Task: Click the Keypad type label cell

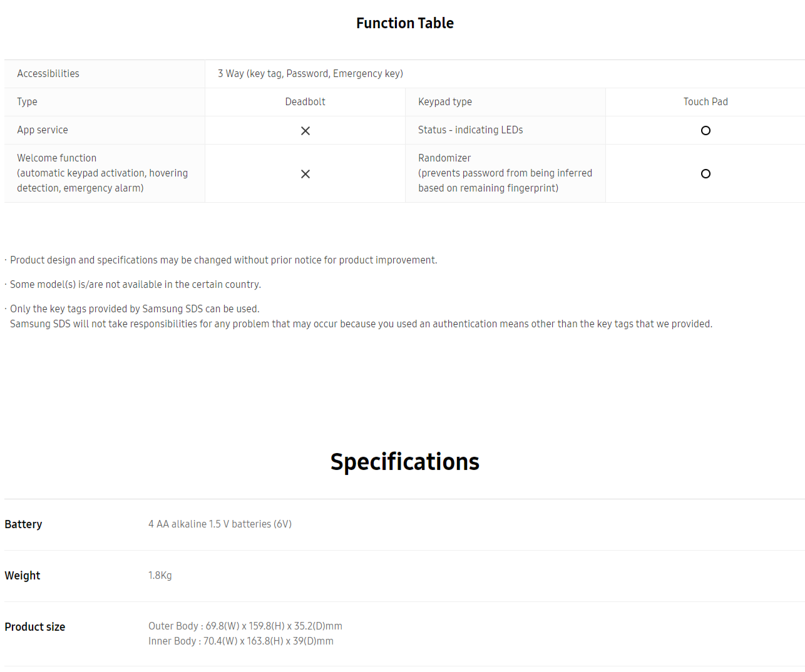Action: point(505,102)
